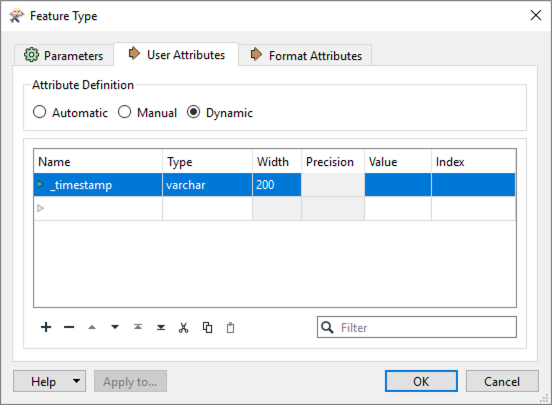Select the _timestamp name cell
552x405 pixels.
(98, 185)
